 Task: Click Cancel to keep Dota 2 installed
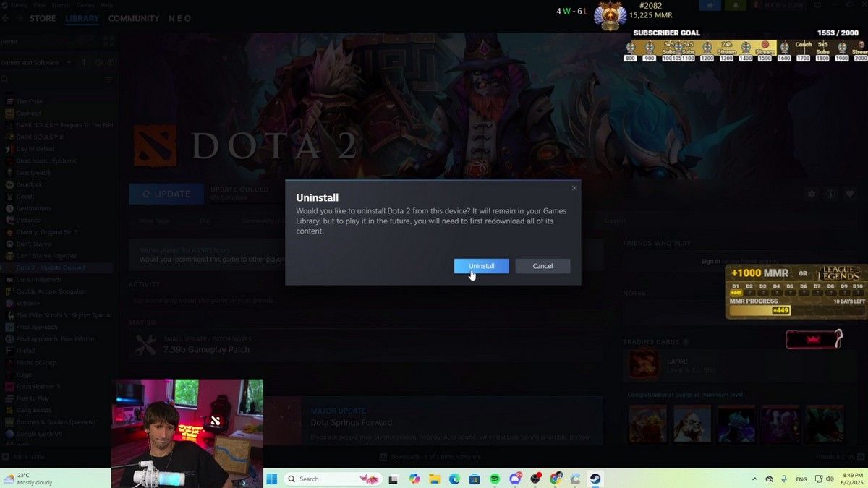542,265
